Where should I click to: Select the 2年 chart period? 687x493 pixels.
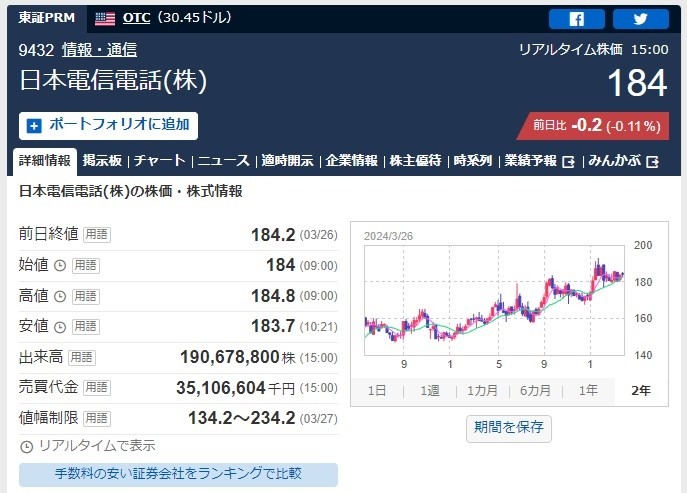coord(641,390)
